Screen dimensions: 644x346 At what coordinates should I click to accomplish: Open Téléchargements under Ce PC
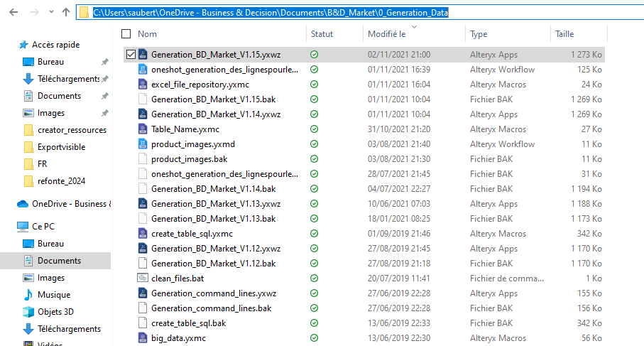click(x=69, y=329)
